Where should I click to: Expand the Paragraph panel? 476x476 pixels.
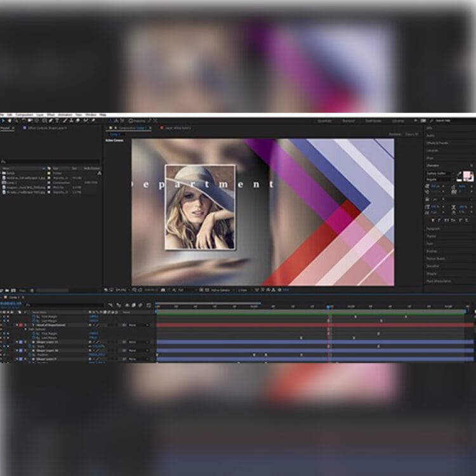point(434,228)
